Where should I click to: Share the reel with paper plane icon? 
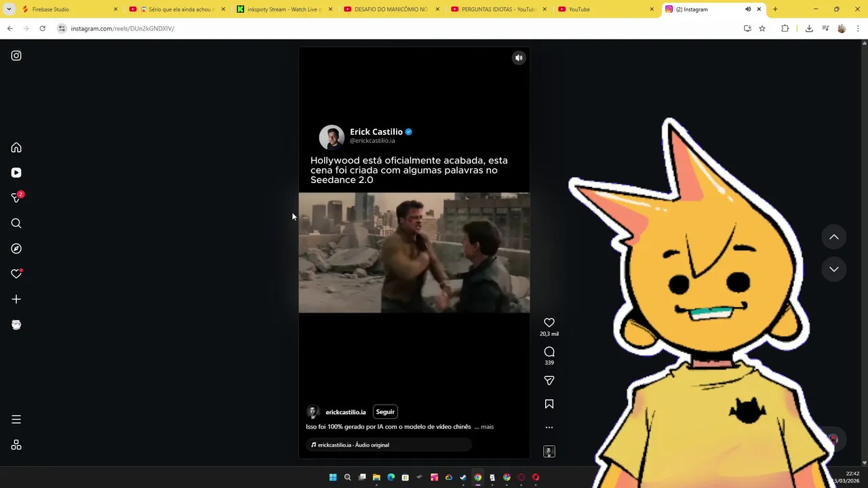pyautogui.click(x=549, y=381)
